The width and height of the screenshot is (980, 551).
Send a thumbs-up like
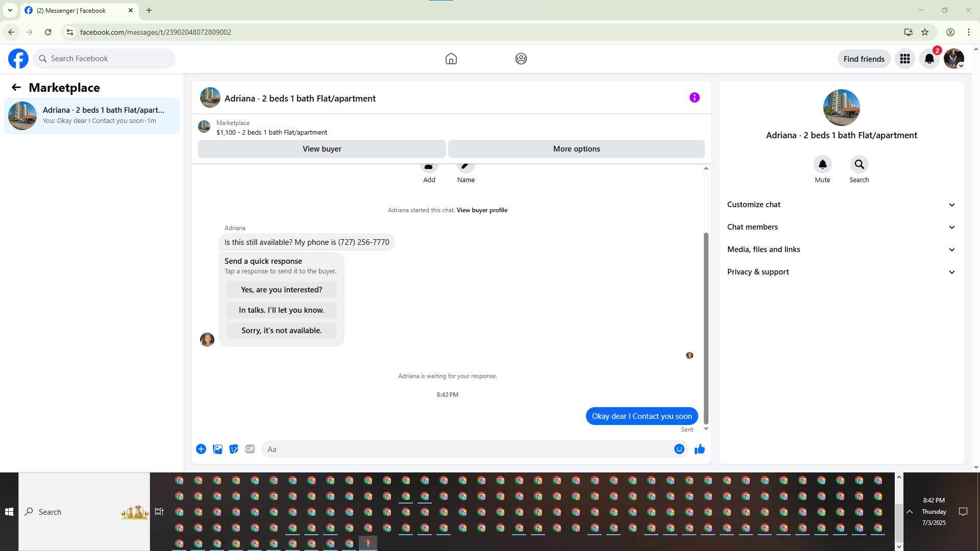click(699, 449)
